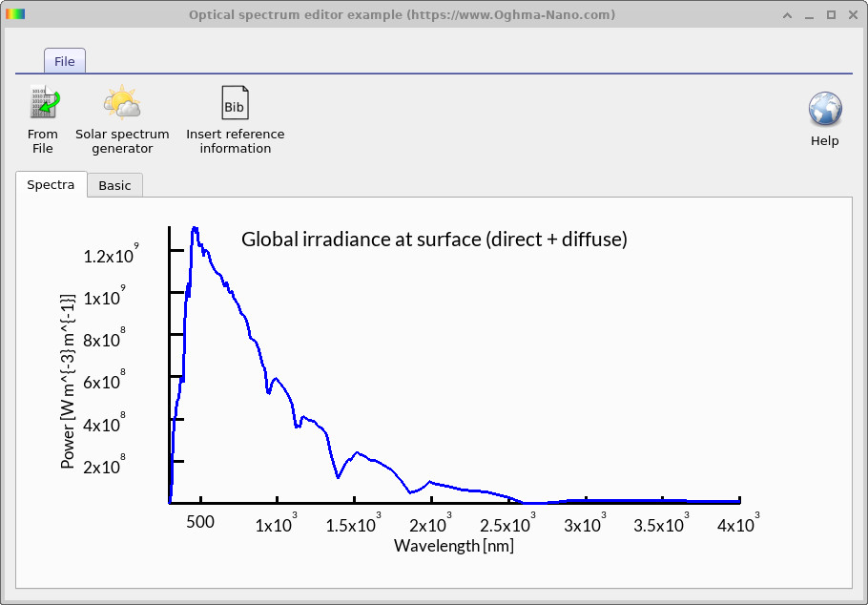Click the Insert reference information label
Screen dimensions: 868x605
coord(235,141)
